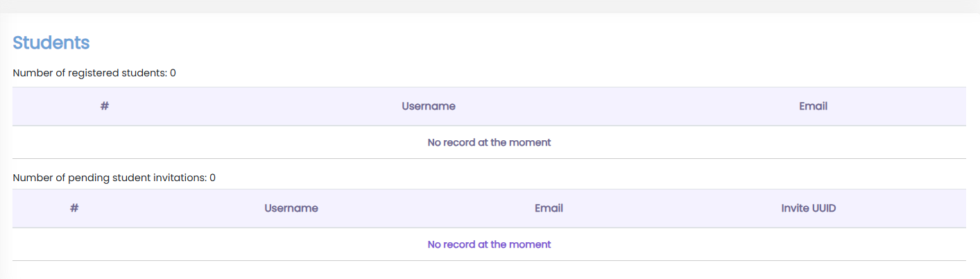Click '#' header in registered students table
The width and height of the screenshot is (980, 279).
click(x=105, y=106)
